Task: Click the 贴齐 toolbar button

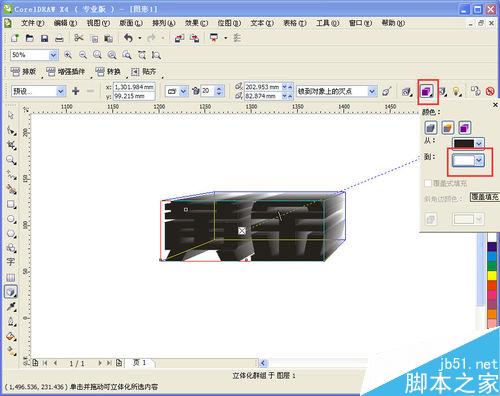Action: pyautogui.click(x=143, y=72)
